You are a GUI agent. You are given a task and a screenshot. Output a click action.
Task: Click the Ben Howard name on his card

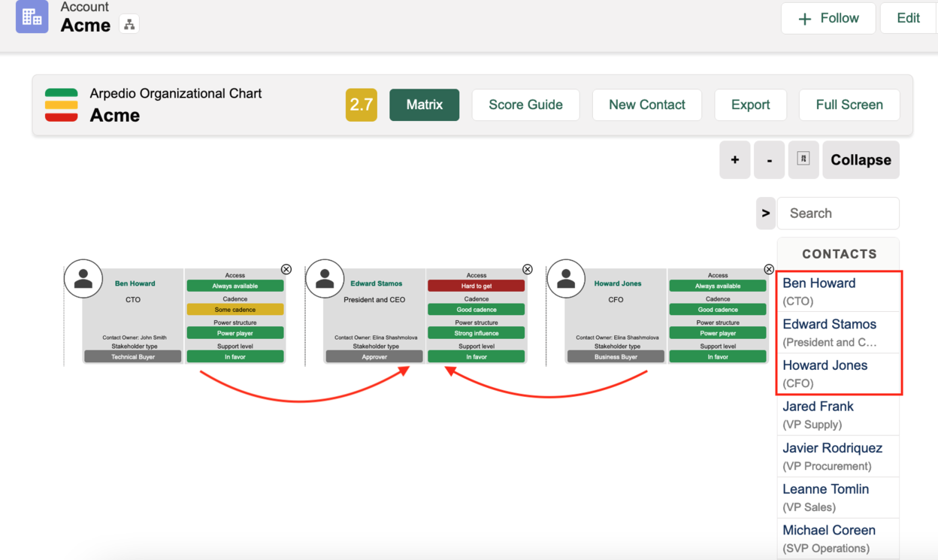click(135, 283)
